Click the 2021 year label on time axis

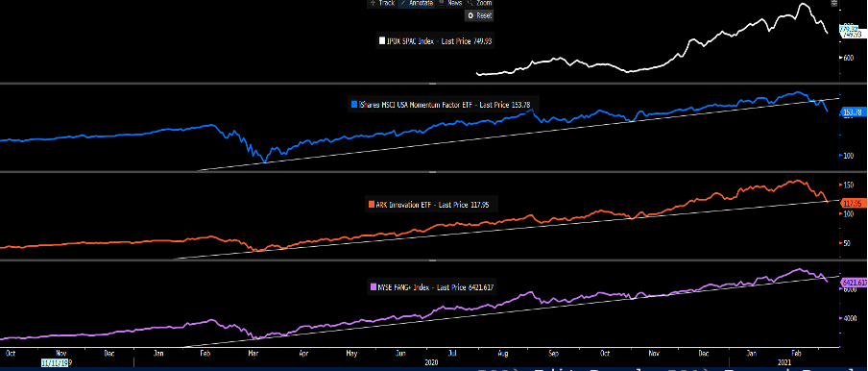click(x=784, y=362)
